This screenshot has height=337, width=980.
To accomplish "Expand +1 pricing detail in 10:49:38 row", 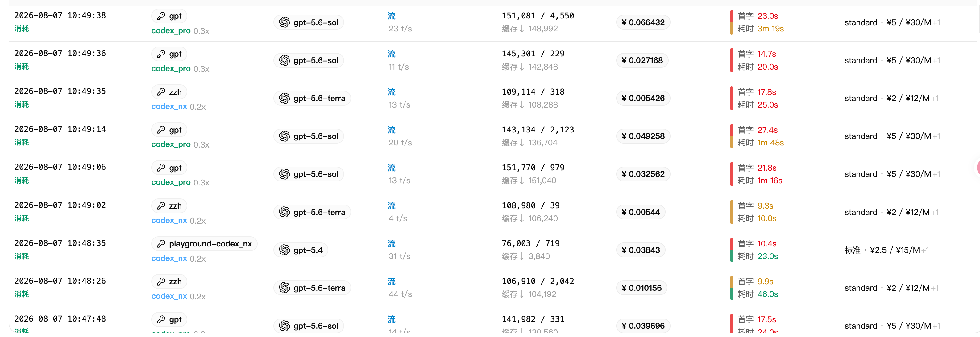I will [x=936, y=23].
